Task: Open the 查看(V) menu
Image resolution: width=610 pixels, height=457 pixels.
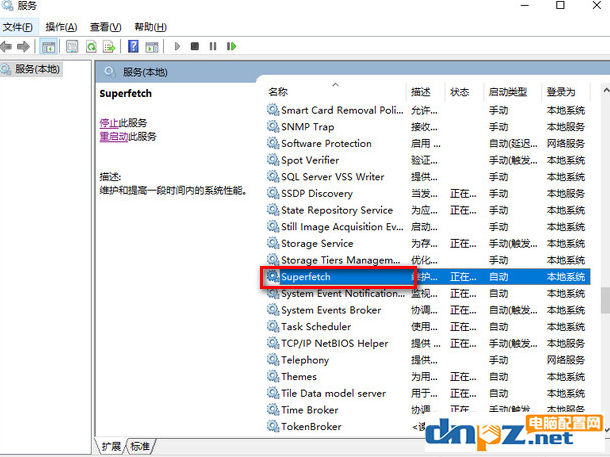Action: (x=105, y=27)
